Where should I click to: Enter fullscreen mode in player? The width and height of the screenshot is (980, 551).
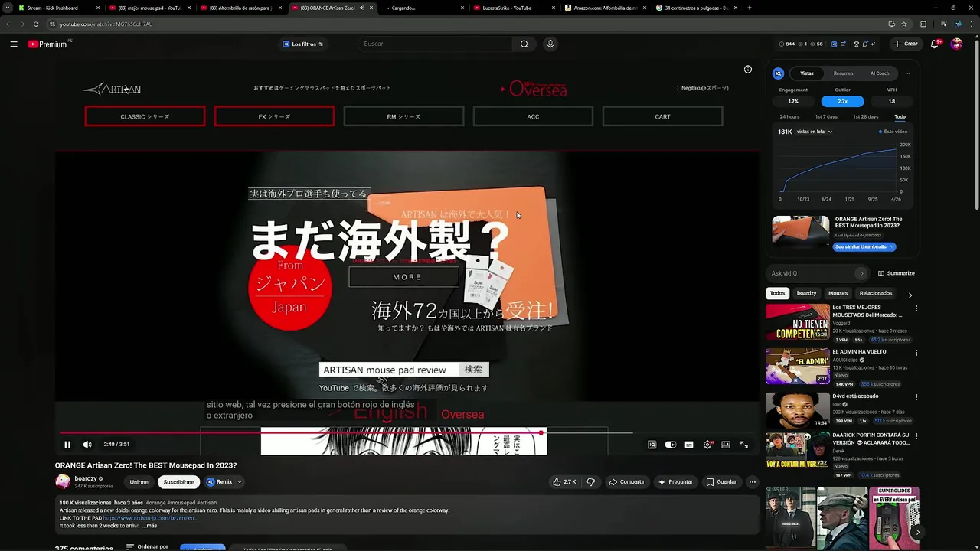[744, 445]
